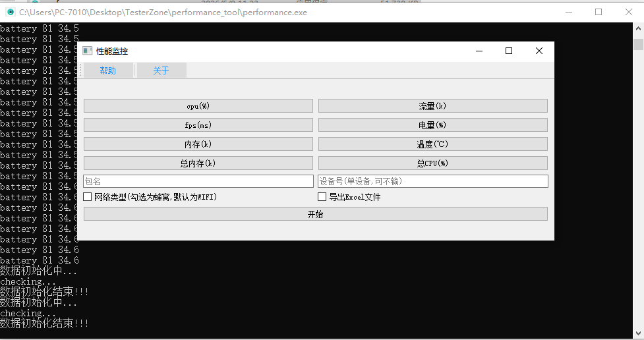
Task: Tick the 导出Excel文件 checkbox
Action: click(x=322, y=197)
